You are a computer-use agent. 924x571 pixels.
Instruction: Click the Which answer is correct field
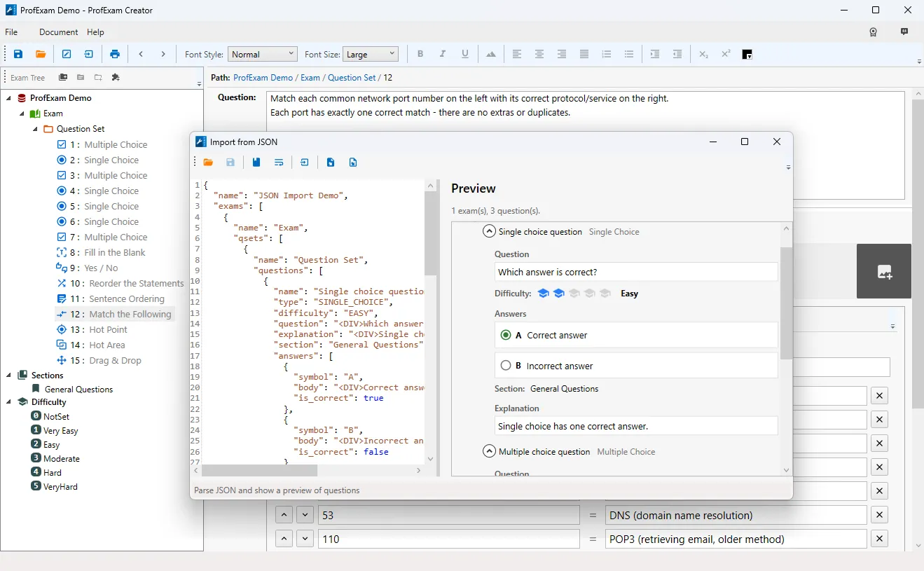[636, 272]
